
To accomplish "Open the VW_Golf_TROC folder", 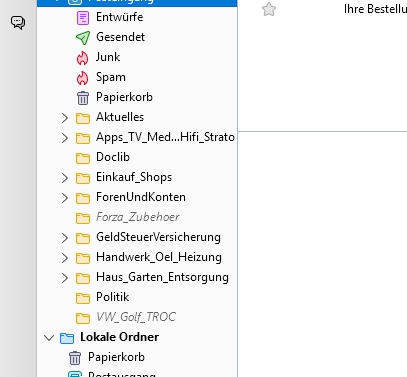I will pos(137,317).
